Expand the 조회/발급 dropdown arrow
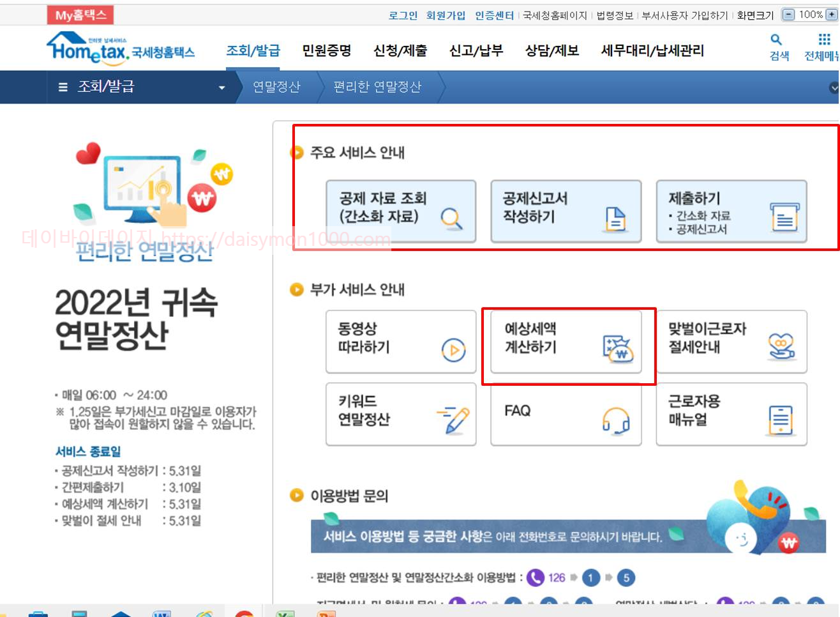 (x=221, y=87)
